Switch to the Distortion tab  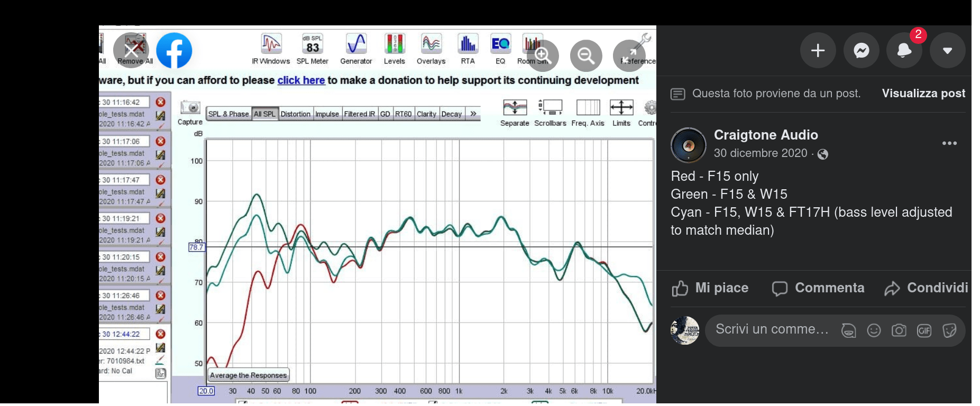(296, 114)
